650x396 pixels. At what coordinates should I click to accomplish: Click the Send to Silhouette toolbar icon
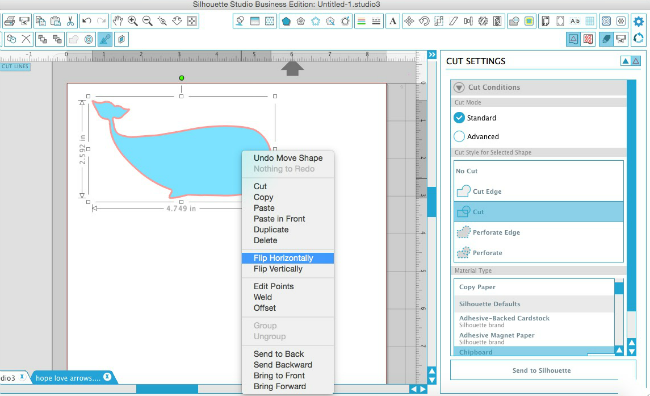pos(24,21)
